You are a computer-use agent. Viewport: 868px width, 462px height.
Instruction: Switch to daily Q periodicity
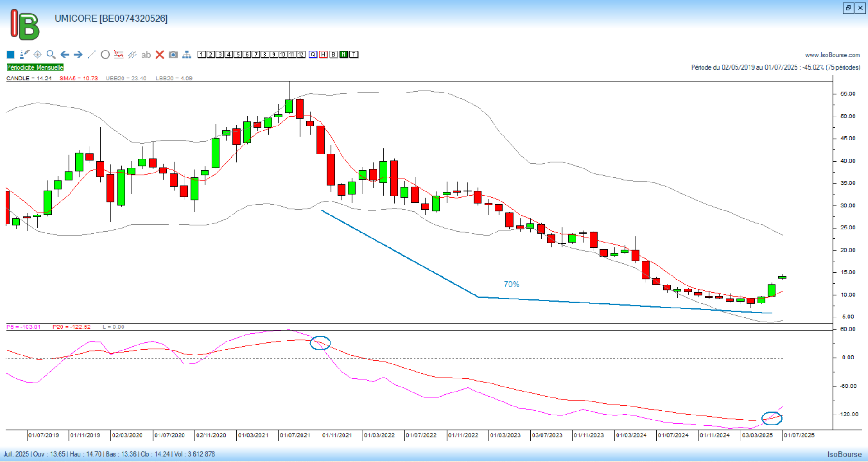point(313,55)
